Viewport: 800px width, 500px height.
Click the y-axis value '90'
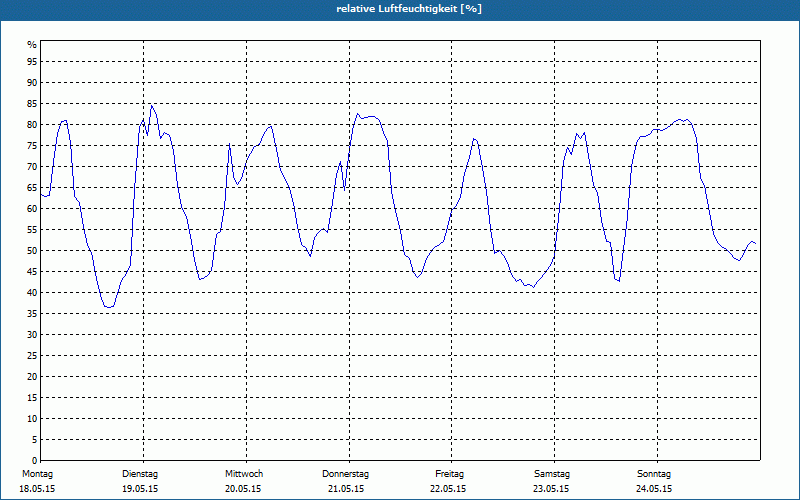coord(32,83)
